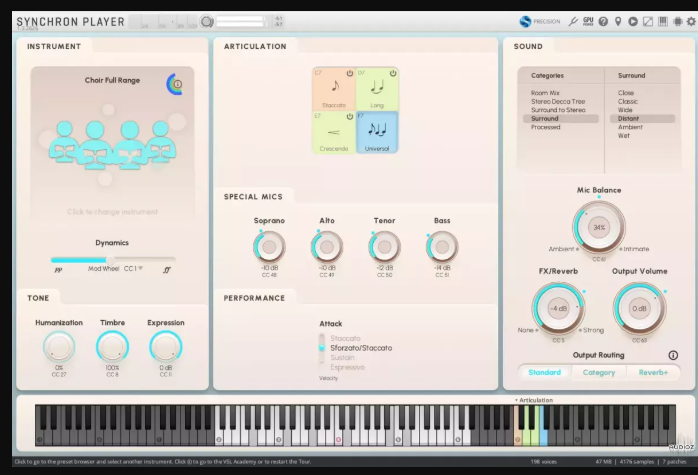Image resolution: width=698 pixels, height=475 pixels.
Task: Click the 198 voices status text
Action: [544, 462]
